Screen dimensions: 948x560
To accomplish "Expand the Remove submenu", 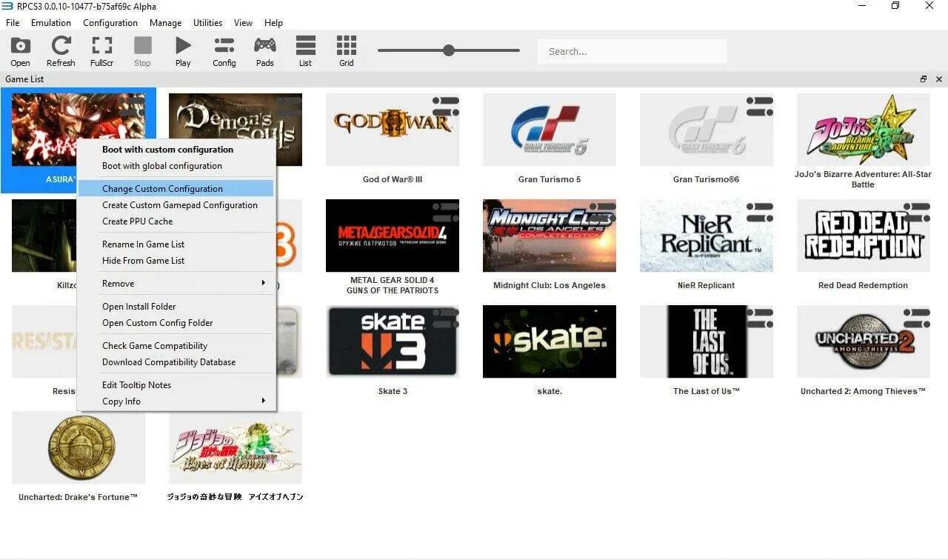I will 176,284.
